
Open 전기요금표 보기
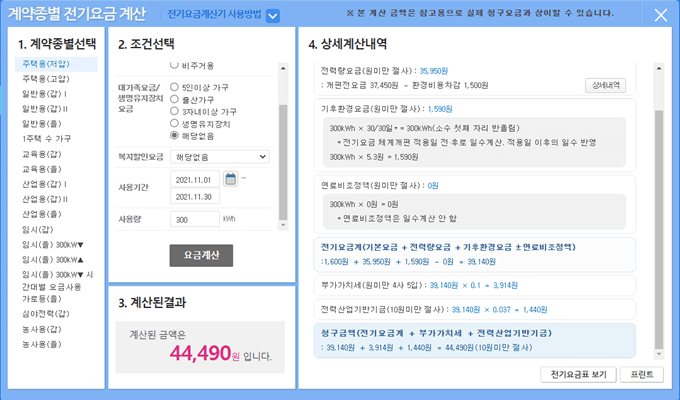point(578,374)
